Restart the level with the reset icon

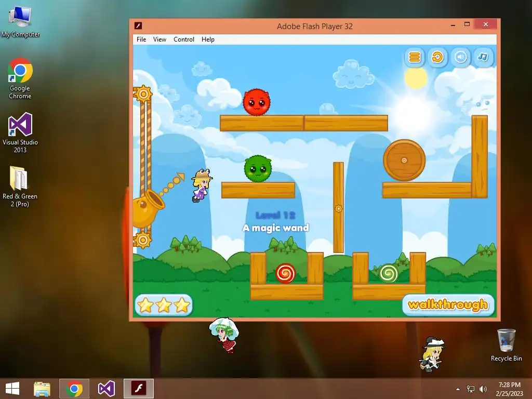437,57
